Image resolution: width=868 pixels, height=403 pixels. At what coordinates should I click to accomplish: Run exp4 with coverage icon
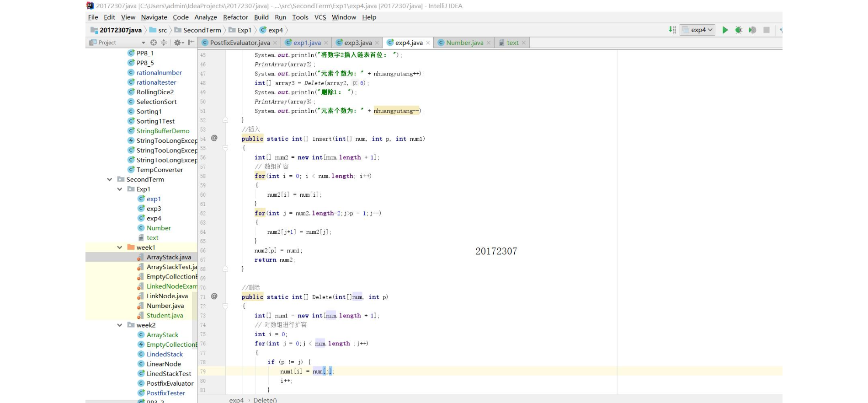tap(752, 30)
